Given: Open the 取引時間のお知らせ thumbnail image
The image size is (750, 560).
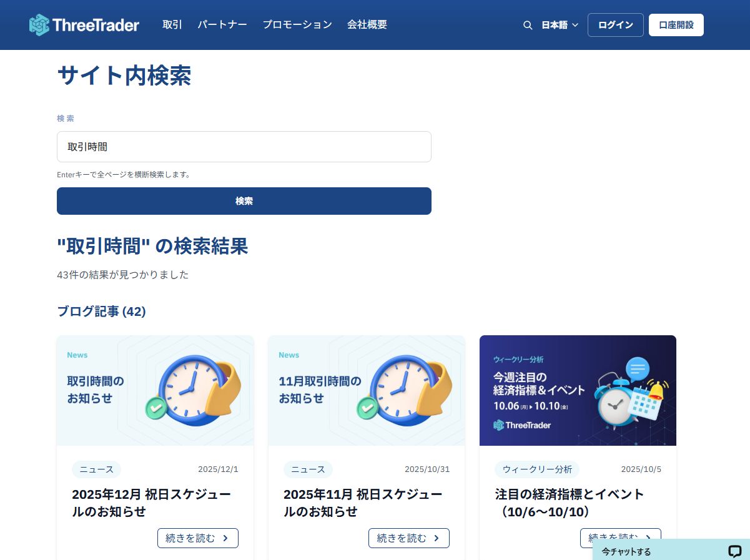Looking at the screenshot, I should point(155,391).
